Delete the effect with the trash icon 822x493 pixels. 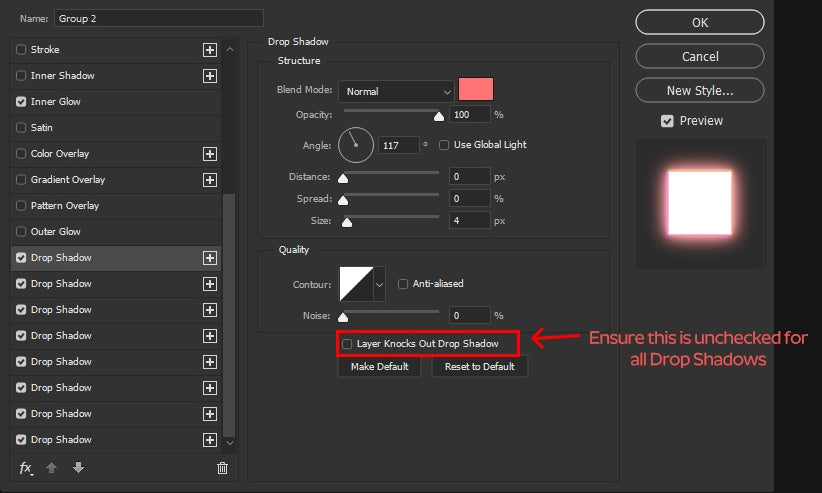pyautogui.click(x=222, y=468)
